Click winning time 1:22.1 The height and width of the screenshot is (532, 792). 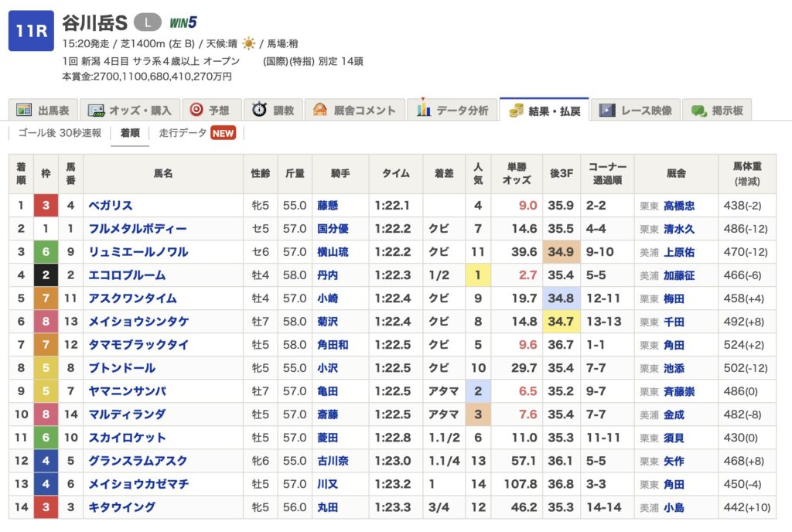[392, 206]
